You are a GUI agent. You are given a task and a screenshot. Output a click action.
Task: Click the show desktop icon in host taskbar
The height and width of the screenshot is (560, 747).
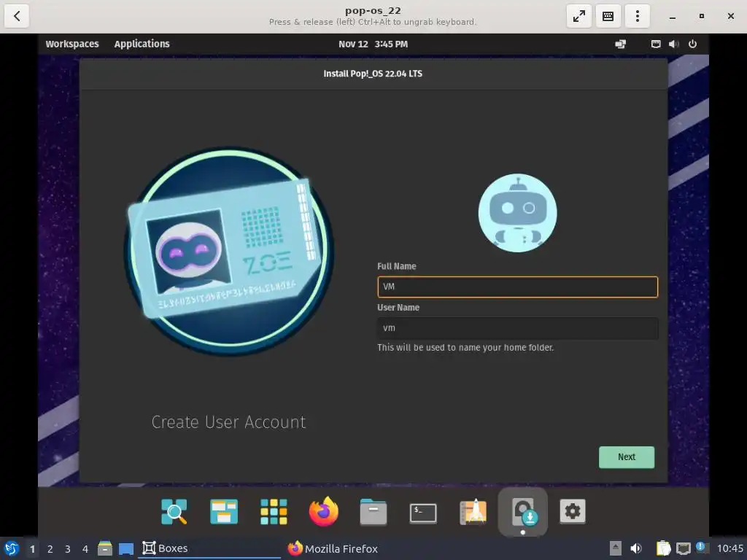point(125,549)
